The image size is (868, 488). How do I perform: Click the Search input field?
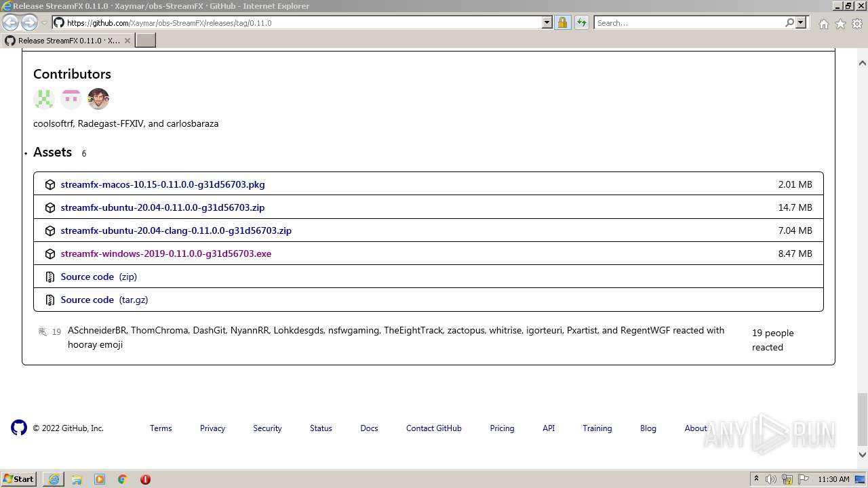pyautogui.click(x=688, y=22)
